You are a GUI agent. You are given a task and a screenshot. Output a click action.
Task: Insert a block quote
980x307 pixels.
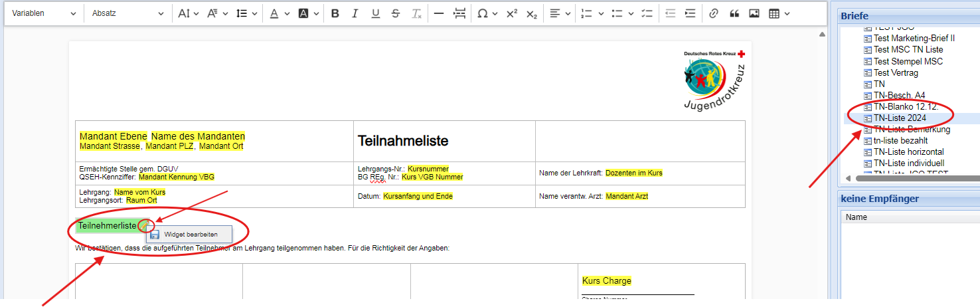(734, 13)
